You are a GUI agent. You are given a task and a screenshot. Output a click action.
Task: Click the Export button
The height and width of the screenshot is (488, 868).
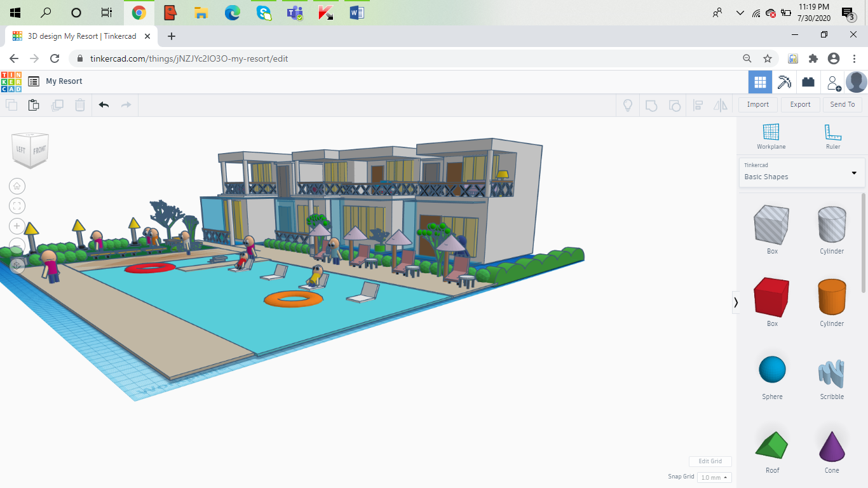pyautogui.click(x=800, y=105)
